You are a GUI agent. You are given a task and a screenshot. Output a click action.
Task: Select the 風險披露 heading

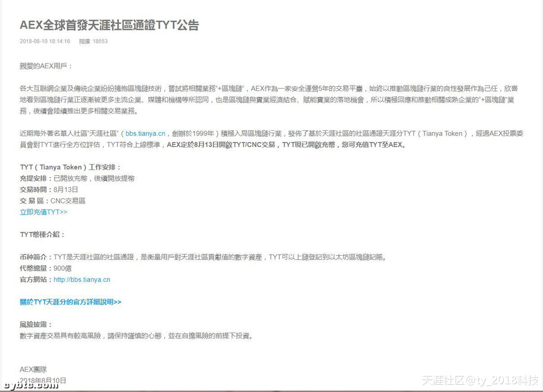click(36, 325)
